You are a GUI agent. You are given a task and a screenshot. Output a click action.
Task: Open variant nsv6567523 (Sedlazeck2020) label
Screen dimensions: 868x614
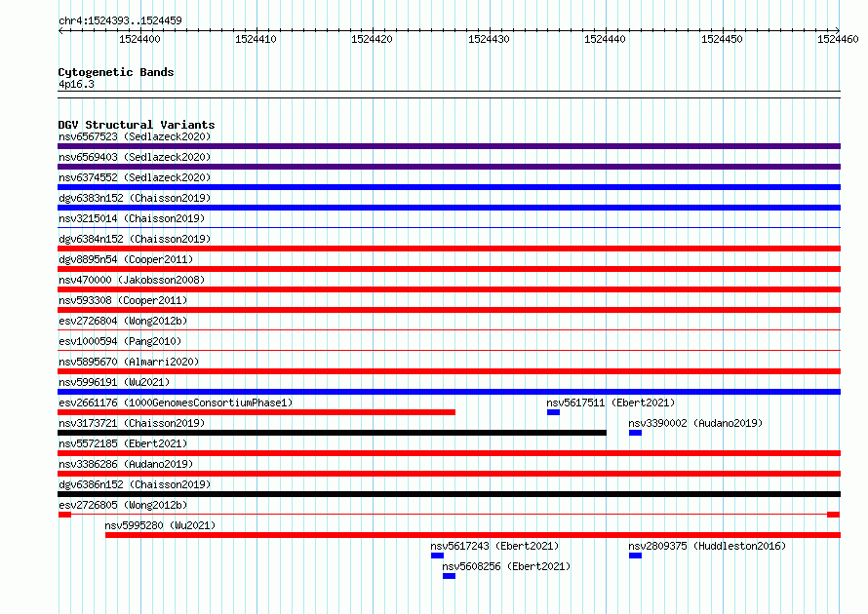135,136
